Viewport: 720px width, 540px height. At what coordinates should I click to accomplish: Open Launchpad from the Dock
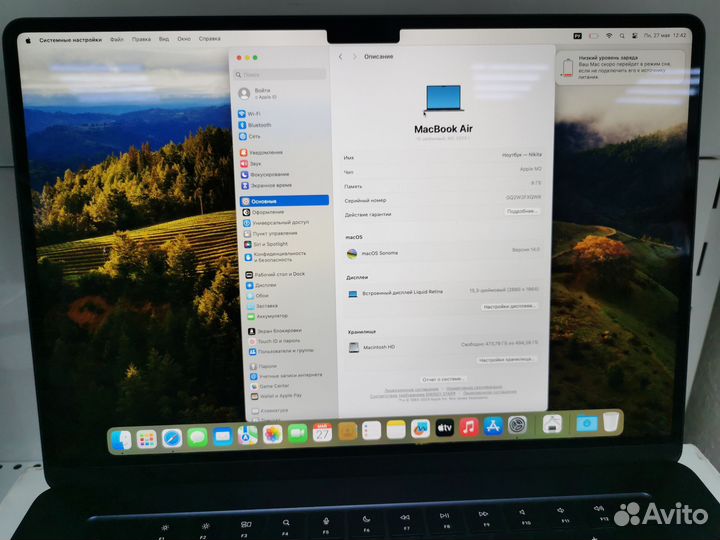click(x=147, y=440)
